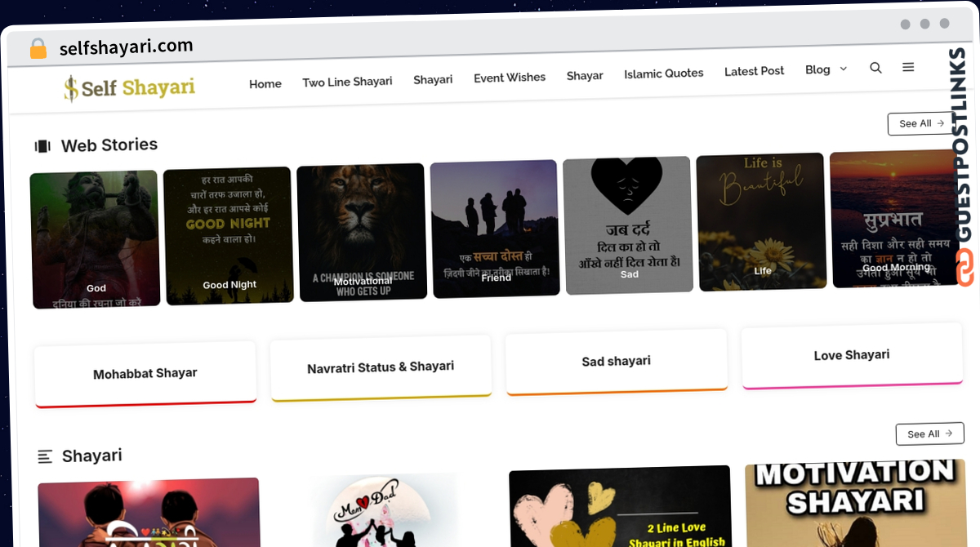980x547 pixels.
Task: Click See All beside the Shayari section
Action: tap(929, 434)
